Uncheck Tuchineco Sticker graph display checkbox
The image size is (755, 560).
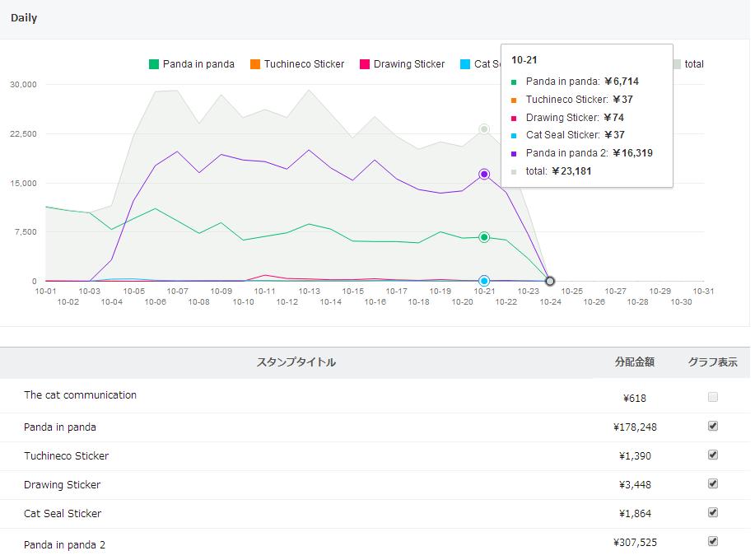713,455
